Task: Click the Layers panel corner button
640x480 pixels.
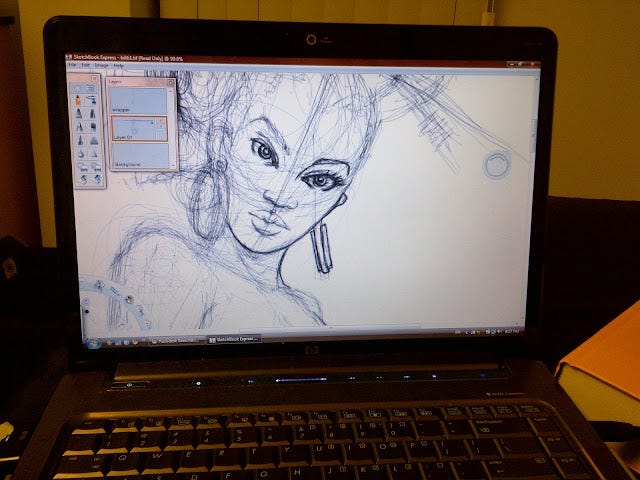Action: [171, 82]
